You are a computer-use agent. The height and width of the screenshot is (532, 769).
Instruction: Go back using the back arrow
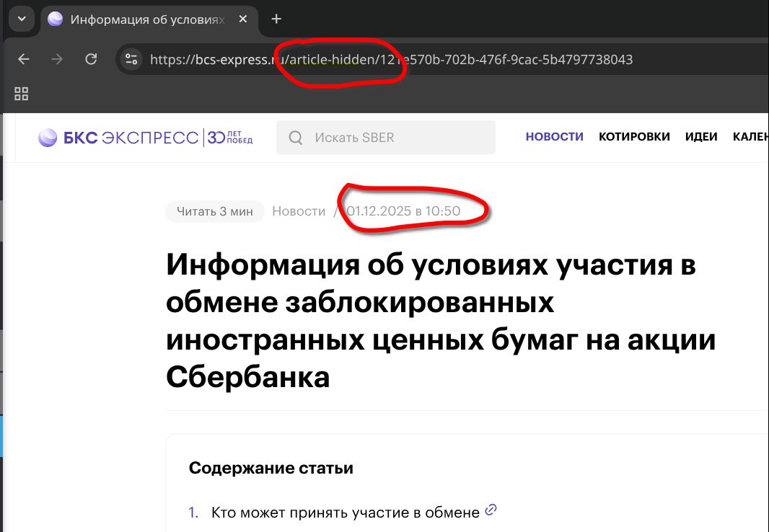coord(24,59)
